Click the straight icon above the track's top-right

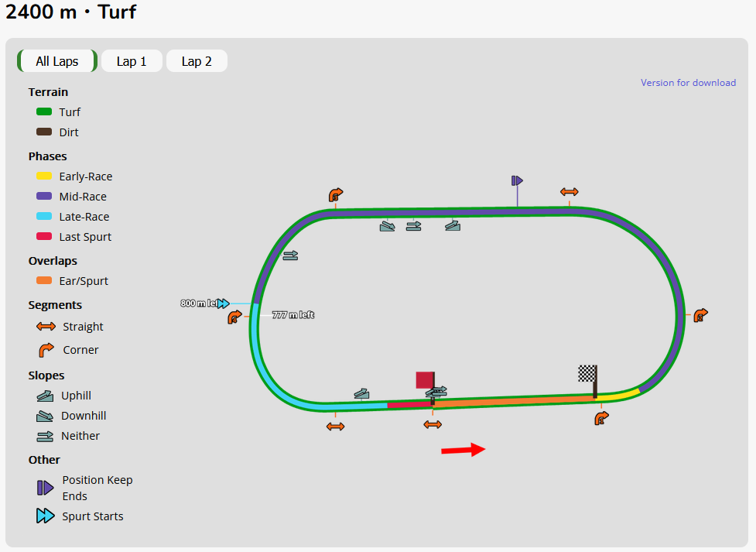[569, 192]
